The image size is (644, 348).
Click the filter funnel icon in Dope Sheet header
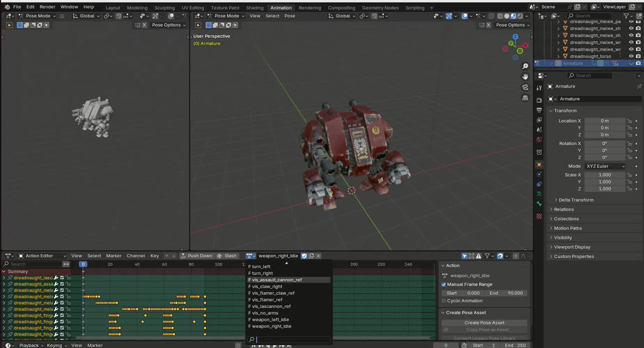[x=487, y=256]
